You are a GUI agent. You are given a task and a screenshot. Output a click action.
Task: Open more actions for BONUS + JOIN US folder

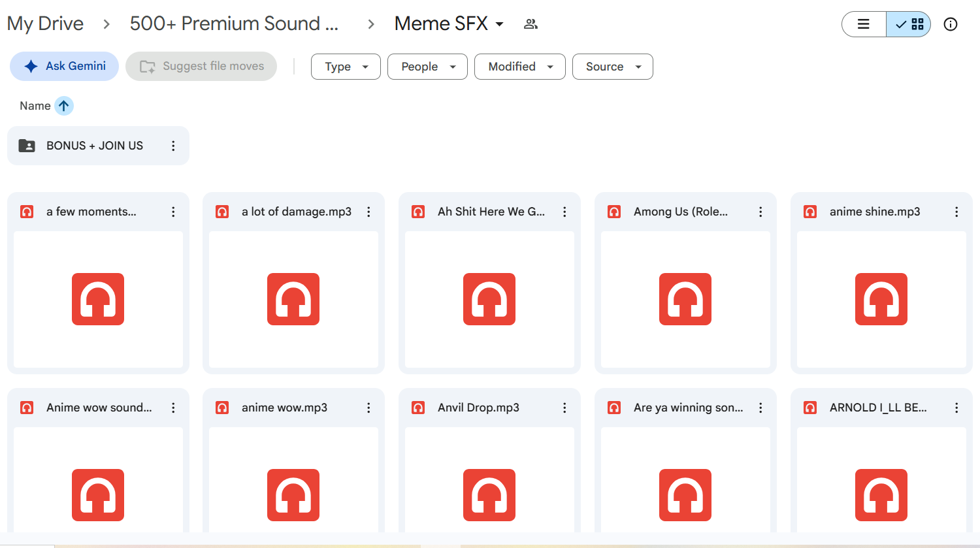tap(173, 146)
